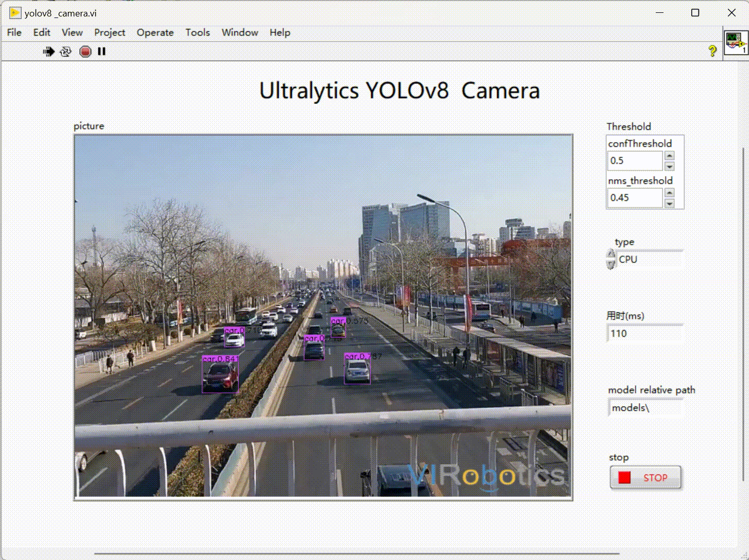Viewport: 749px width, 560px height.
Task: Click the car,0.787 detection label
Action: point(363,356)
